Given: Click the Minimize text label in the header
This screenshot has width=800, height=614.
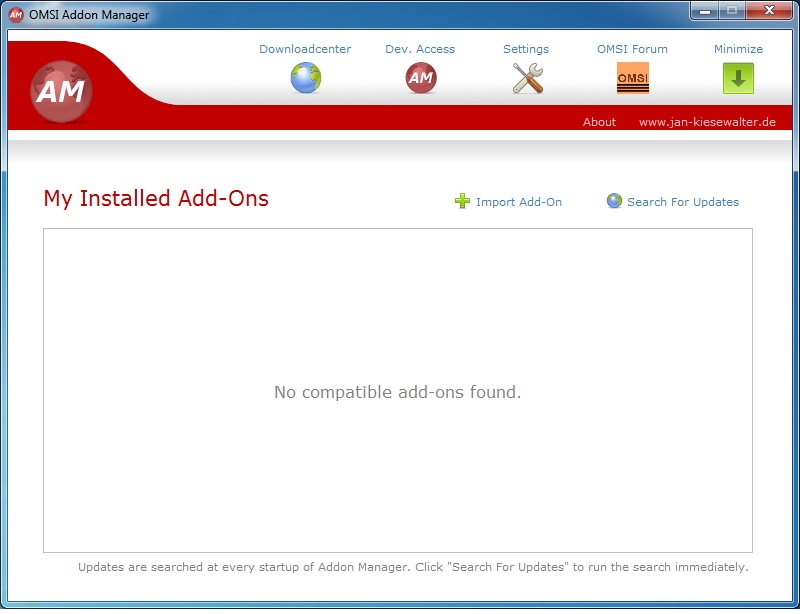Looking at the screenshot, I should pos(738,49).
